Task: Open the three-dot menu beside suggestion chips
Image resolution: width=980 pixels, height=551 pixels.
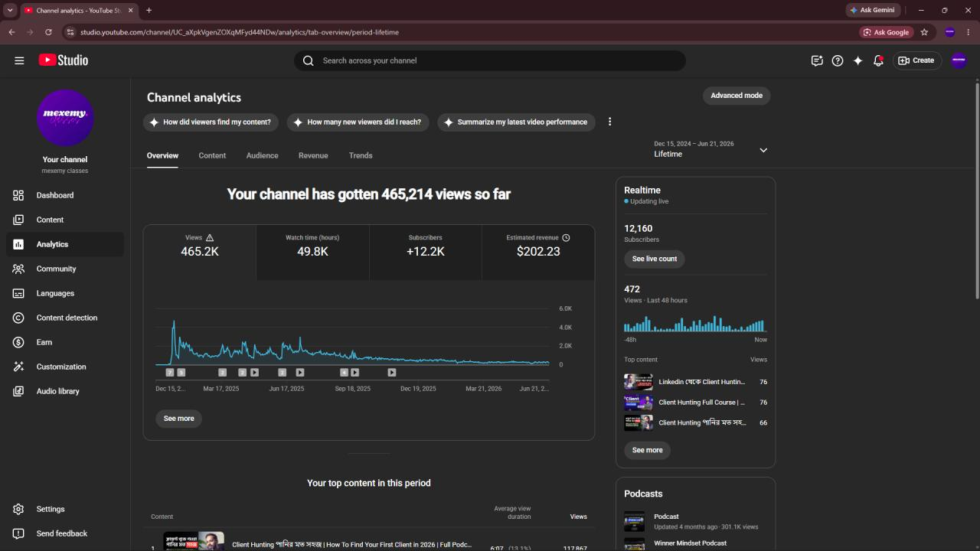Action: click(609, 122)
